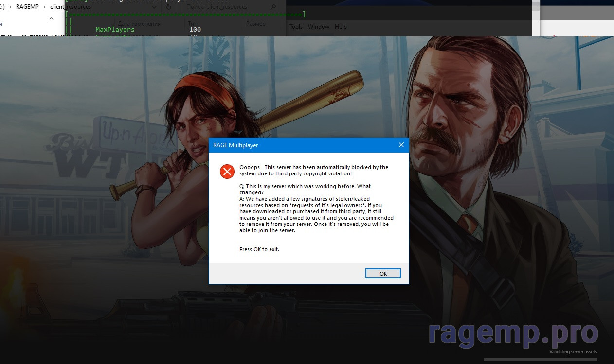
Task: Click the "Press OK to exit." text
Action: tap(259, 249)
